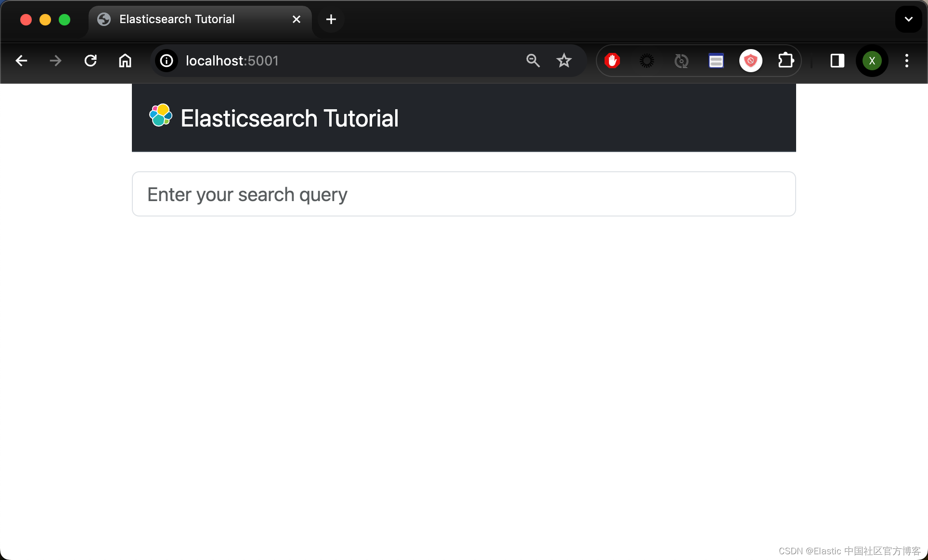Navigate back with the back arrow
928x560 pixels.
[x=21, y=61]
